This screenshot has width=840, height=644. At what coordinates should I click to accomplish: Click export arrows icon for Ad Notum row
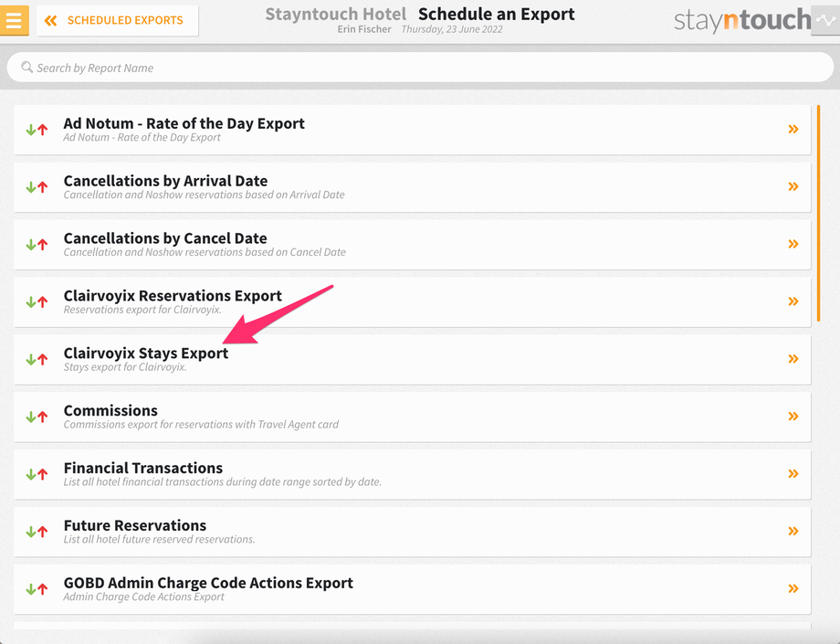click(37, 130)
